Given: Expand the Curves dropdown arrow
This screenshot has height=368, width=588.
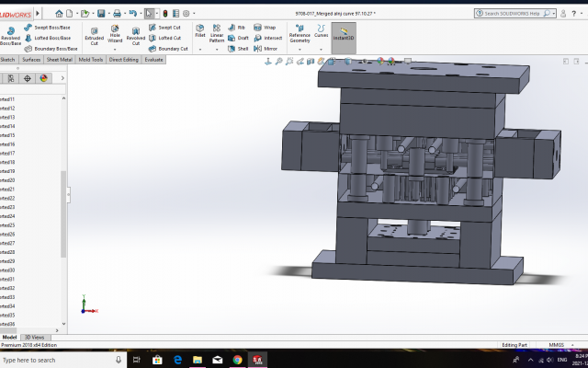Looking at the screenshot, I should pos(321,50).
